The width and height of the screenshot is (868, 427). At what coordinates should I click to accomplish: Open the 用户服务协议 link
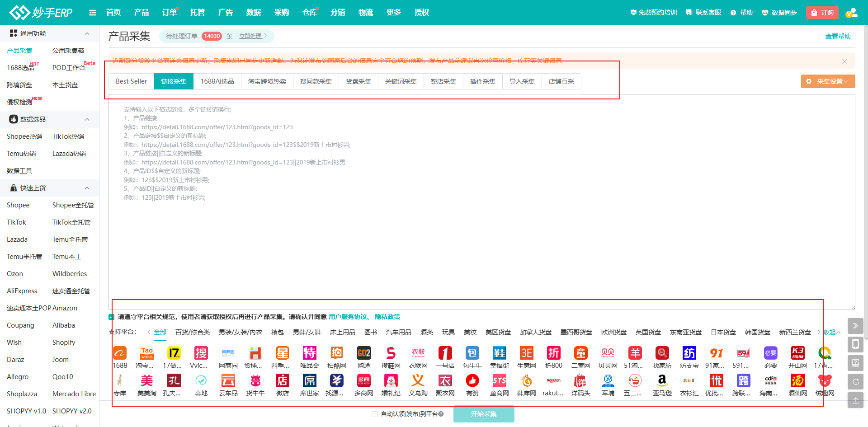pos(348,317)
